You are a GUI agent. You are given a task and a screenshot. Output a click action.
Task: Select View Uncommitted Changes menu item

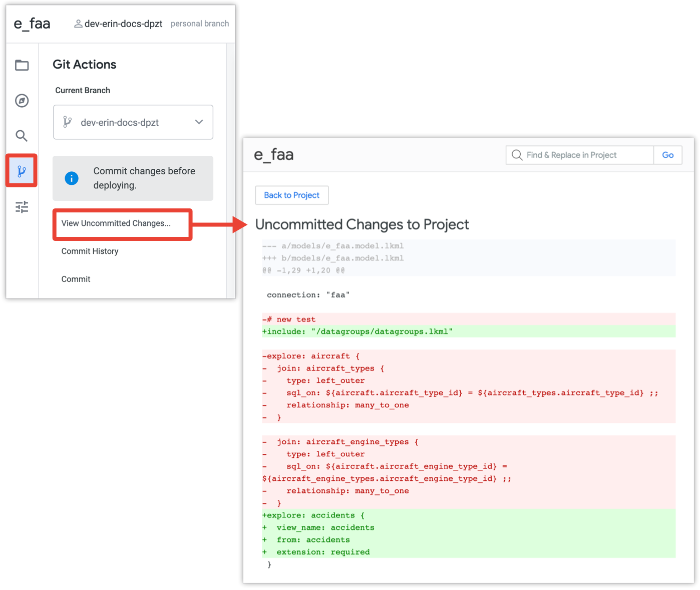tap(116, 223)
